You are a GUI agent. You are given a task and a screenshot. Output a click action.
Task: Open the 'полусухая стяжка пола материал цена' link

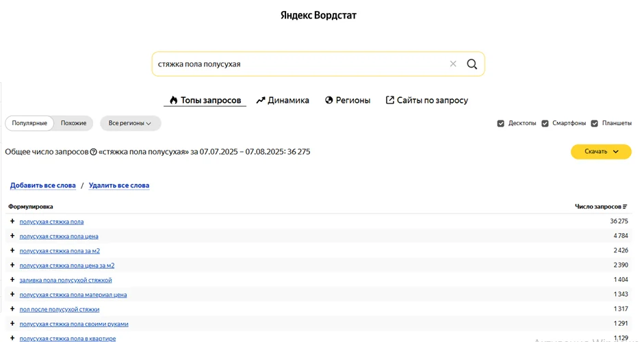click(x=73, y=295)
